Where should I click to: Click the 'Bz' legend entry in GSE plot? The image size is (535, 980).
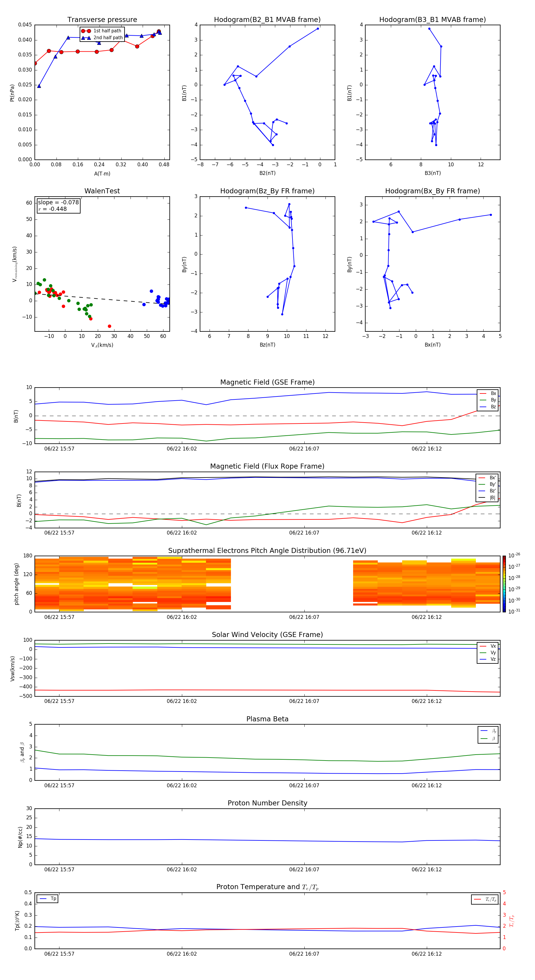[x=488, y=407]
